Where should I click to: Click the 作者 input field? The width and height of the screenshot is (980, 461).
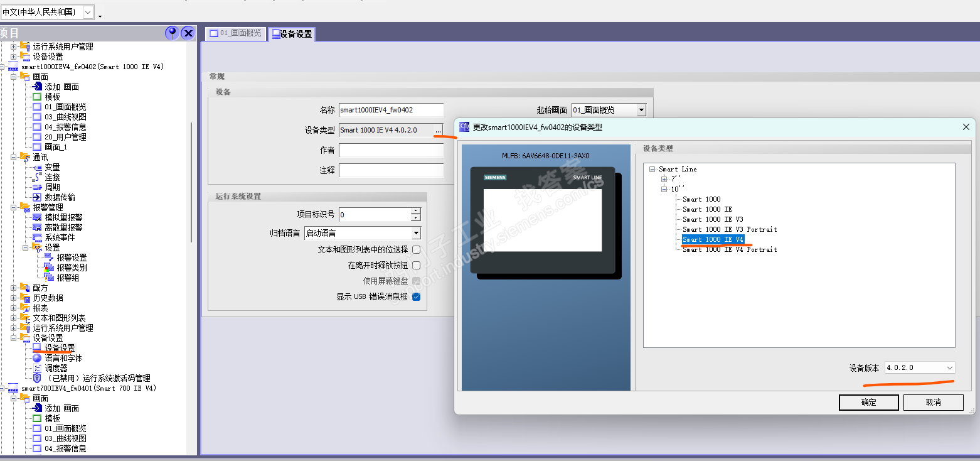pyautogui.click(x=391, y=150)
